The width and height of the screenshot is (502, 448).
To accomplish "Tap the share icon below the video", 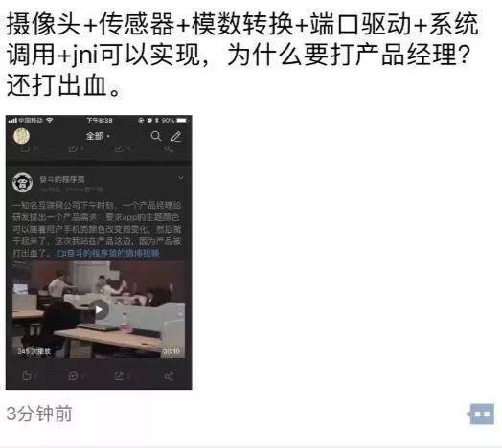I will (x=169, y=376).
